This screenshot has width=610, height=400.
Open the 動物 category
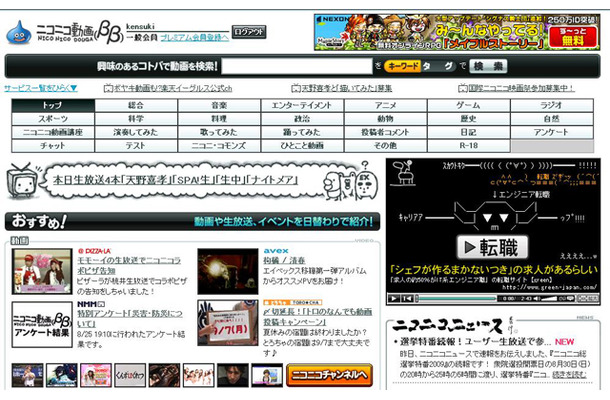pyautogui.click(x=386, y=119)
